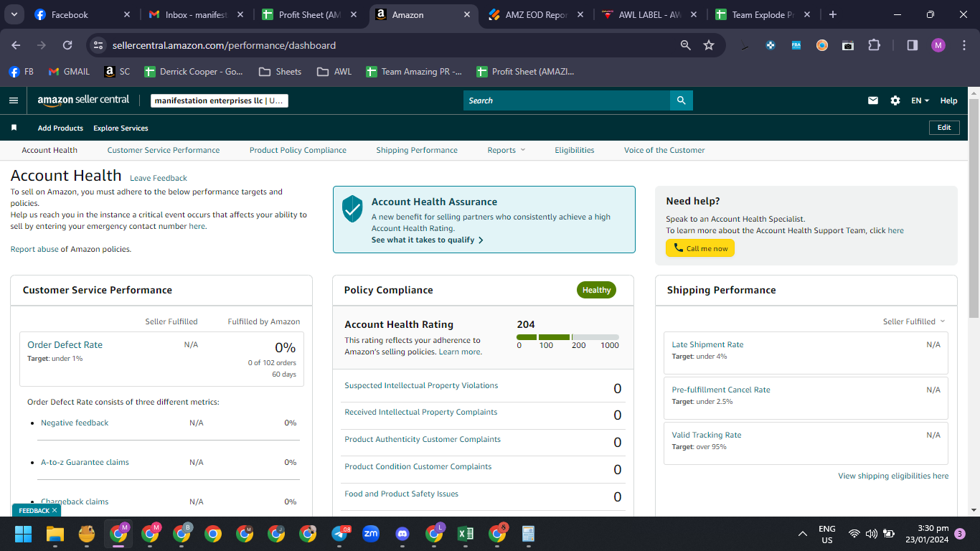The width and height of the screenshot is (980, 551).
Task: Click into the Seller Central Search field
Action: 567,100
